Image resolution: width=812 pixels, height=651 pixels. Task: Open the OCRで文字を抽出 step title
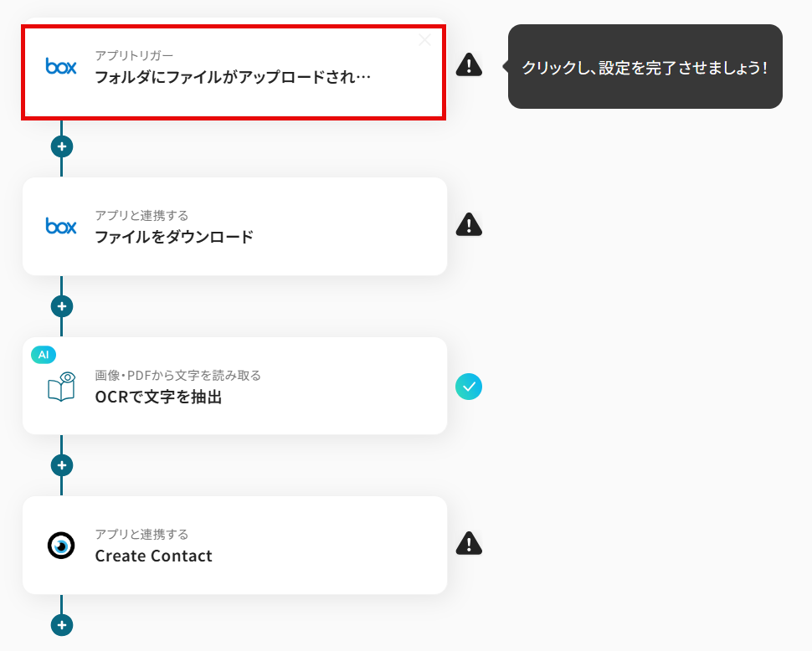pos(158,397)
